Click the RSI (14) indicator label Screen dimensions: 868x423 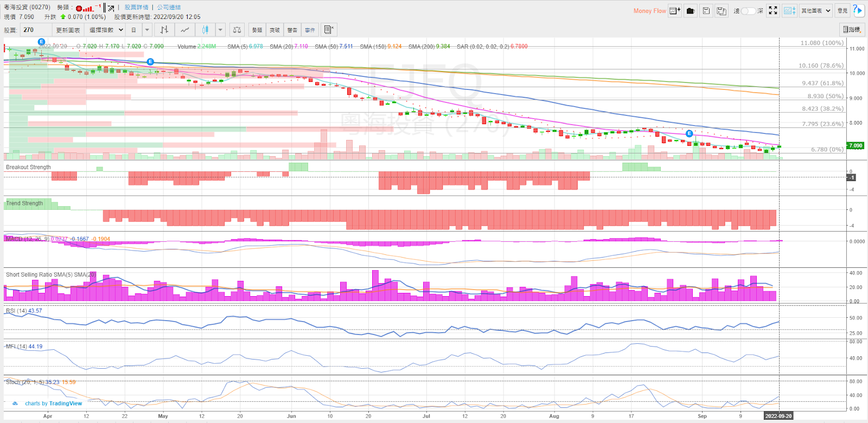point(16,311)
